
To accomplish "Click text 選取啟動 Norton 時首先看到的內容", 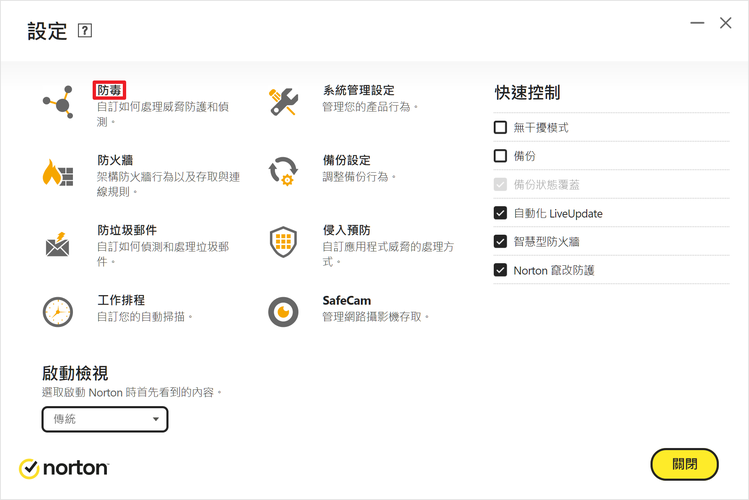I will click(x=132, y=393).
